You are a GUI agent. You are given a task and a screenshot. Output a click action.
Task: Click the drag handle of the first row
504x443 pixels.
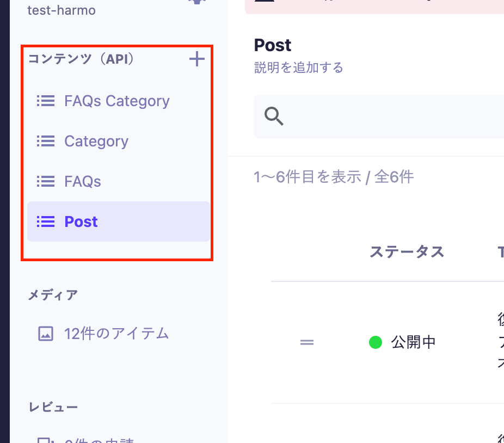(x=307, y=342)
